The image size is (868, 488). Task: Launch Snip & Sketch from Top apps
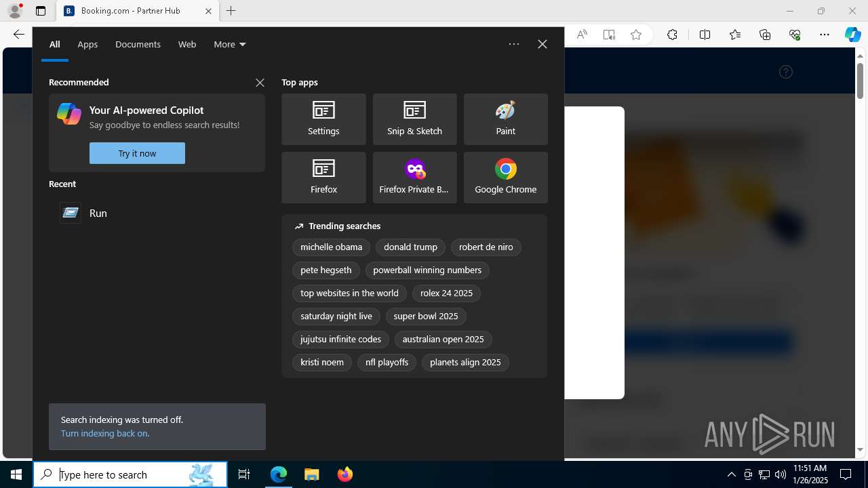click(x=414, y=119)
